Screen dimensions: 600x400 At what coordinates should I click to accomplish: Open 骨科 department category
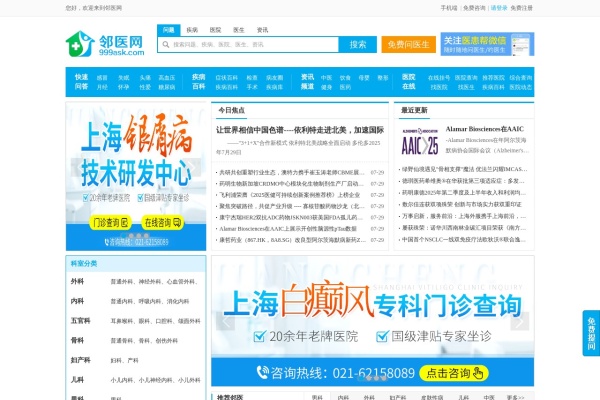(x=77, y=340)
